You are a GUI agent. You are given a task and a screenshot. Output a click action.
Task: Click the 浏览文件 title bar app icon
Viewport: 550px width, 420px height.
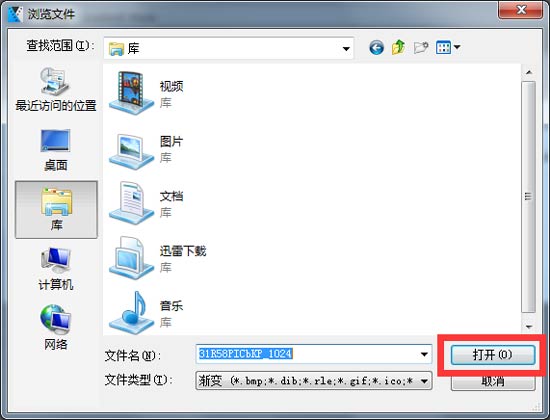15,14
